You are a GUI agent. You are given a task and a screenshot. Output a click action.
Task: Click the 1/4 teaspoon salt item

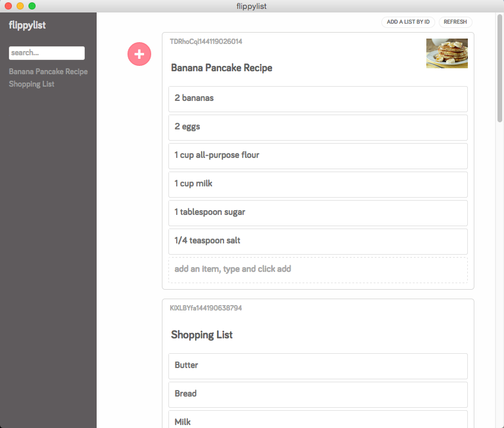coord(318,241)
